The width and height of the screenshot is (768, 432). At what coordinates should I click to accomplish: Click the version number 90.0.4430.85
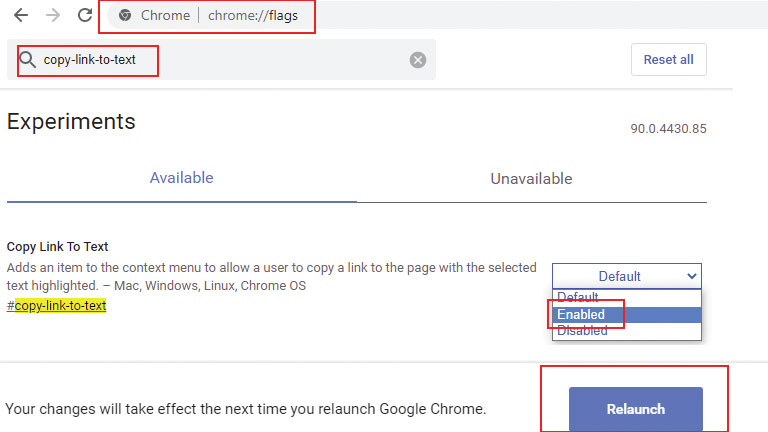pyautogui.click(x=668, y=129)
